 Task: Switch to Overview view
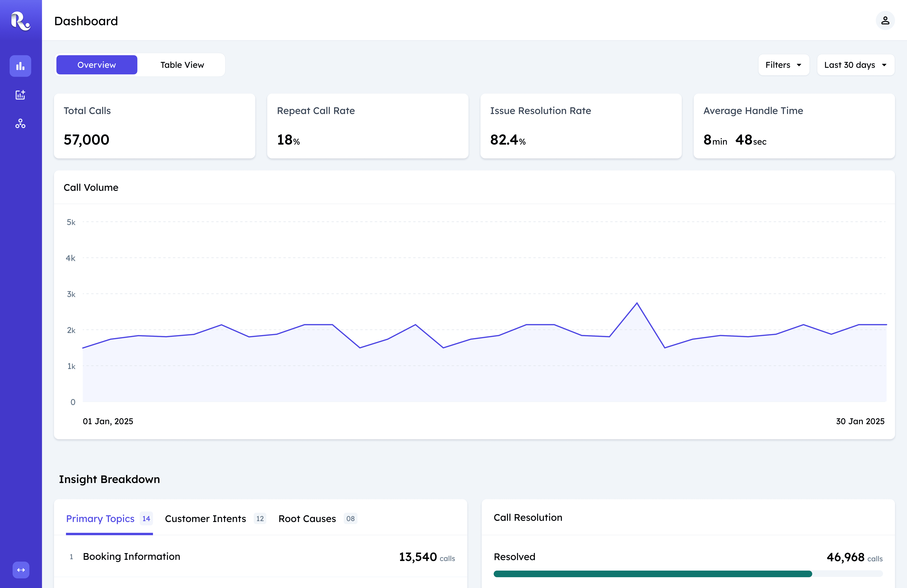tap(97, 65)
